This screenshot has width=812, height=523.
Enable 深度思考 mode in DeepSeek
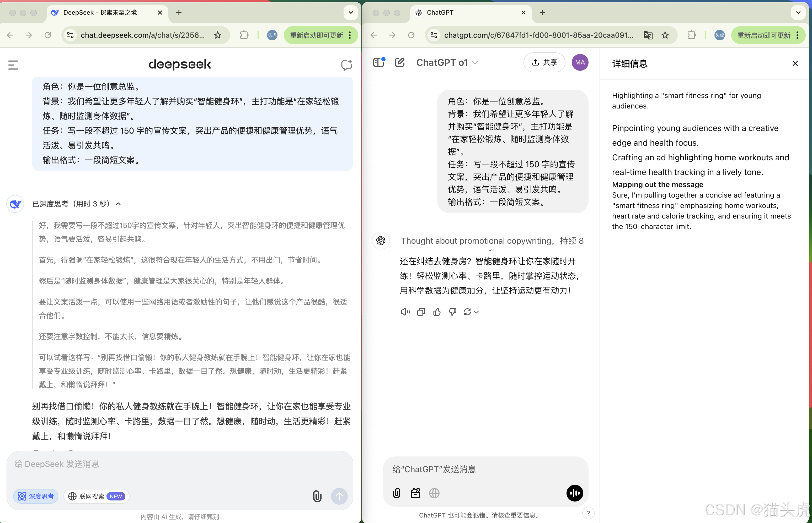pos(36,496)
